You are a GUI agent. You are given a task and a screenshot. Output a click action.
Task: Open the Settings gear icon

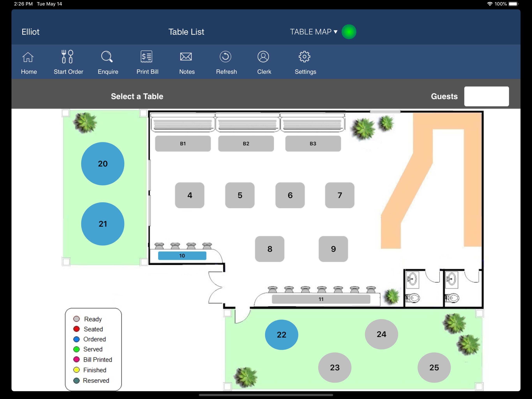[305, 57]
